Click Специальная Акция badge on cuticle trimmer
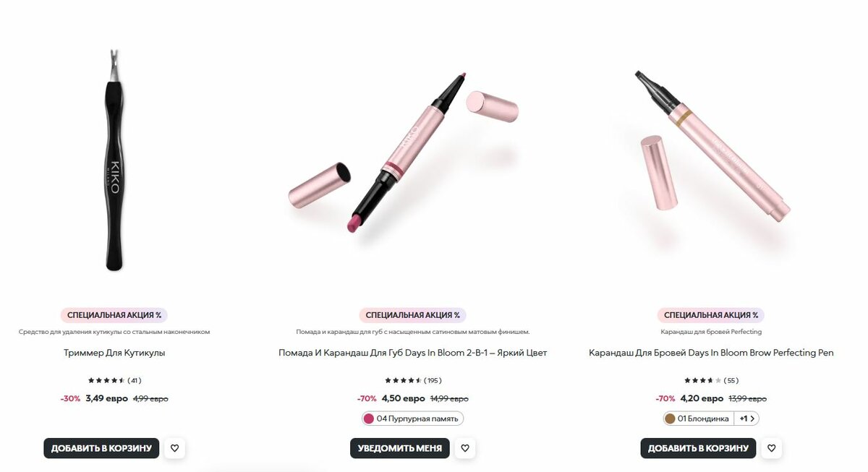868x472 pixels. pyautogui.click(x=114, y=315)
